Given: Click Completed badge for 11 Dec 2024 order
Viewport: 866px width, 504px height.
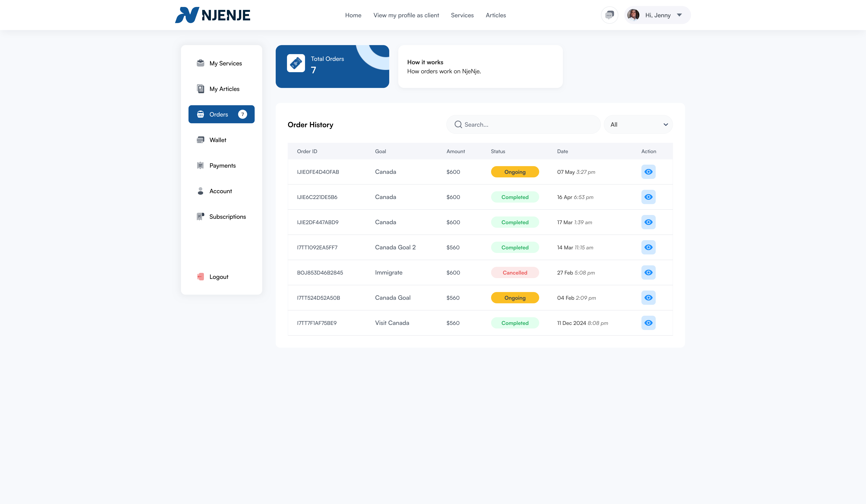Looking at the screenshot, I should (x=515, y=323).
